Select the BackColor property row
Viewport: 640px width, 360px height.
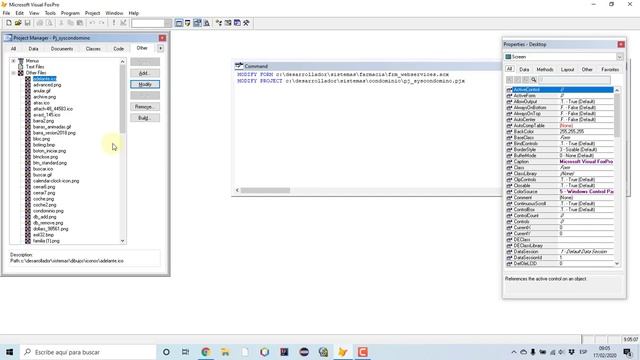pyautogui.click(x=560, y=131)
